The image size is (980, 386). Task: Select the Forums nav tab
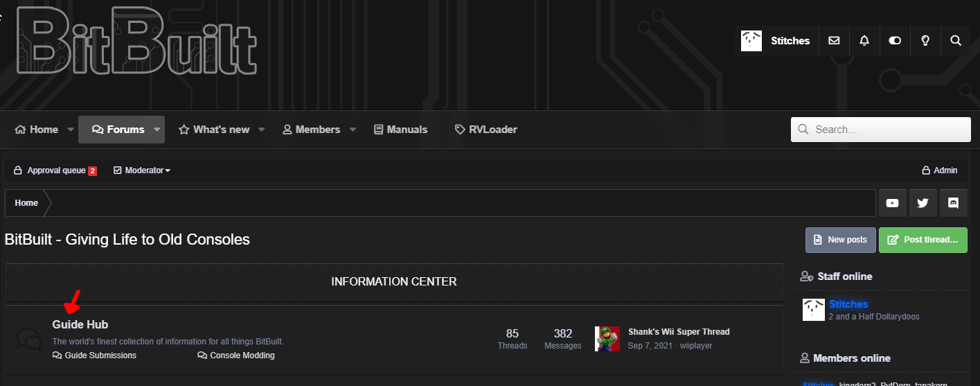[x=118, y=130]
